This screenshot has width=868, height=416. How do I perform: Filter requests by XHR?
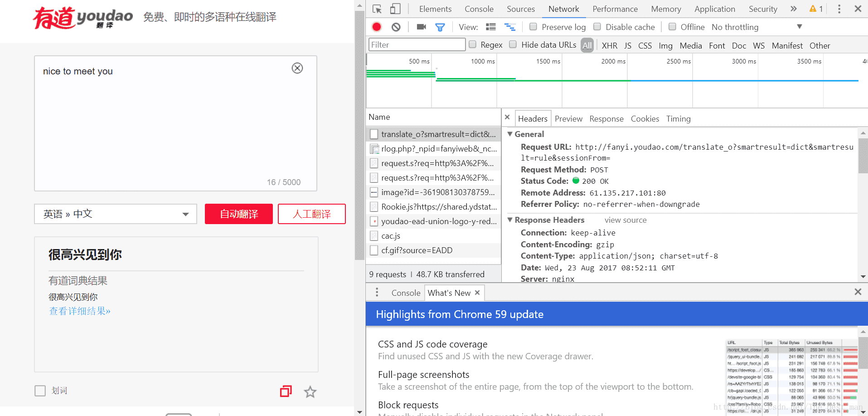coord(609,46)
